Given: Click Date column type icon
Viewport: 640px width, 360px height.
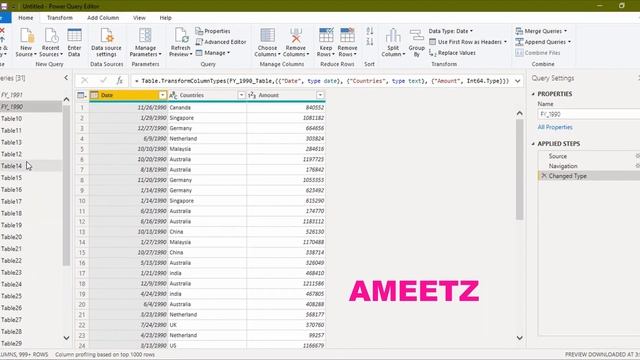Looking at the screenshot, I should tap(95, 95).
